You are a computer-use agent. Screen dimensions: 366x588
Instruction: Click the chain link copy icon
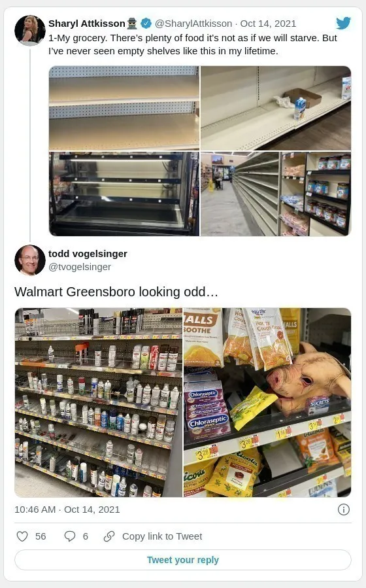(x=109, y=536)
